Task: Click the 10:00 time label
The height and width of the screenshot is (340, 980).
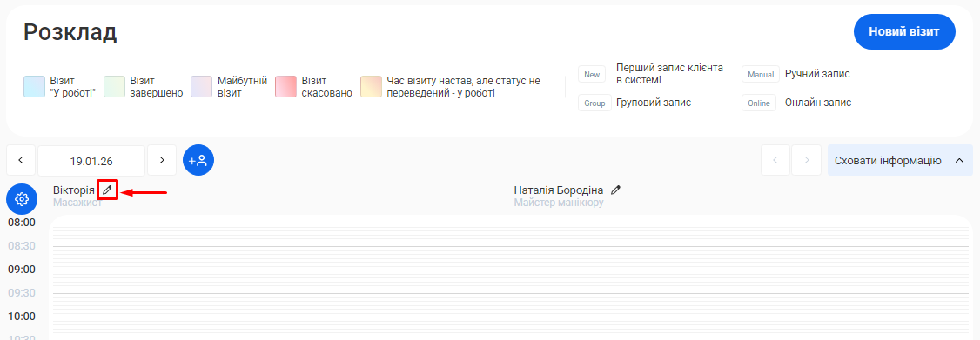Action: coord(22,316)
